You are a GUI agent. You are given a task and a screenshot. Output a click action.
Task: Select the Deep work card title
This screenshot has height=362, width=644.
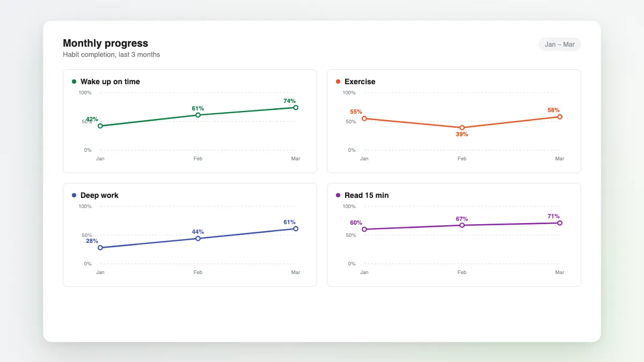click(x=99, y=195)
